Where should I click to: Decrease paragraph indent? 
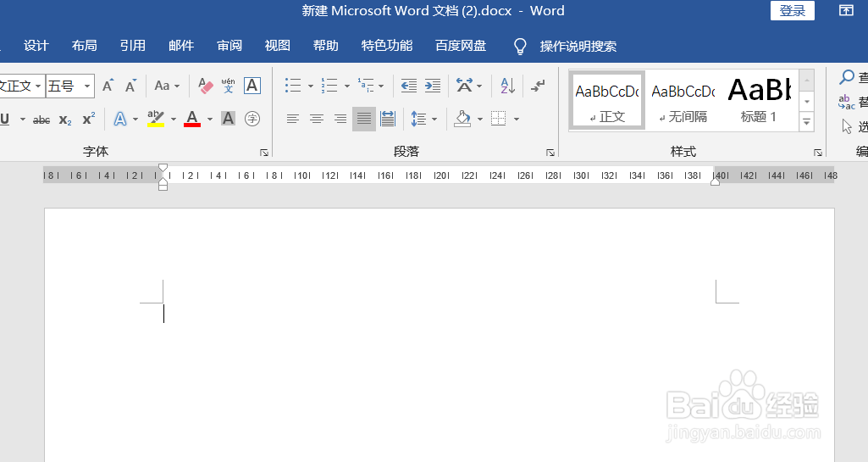point(408,86)
